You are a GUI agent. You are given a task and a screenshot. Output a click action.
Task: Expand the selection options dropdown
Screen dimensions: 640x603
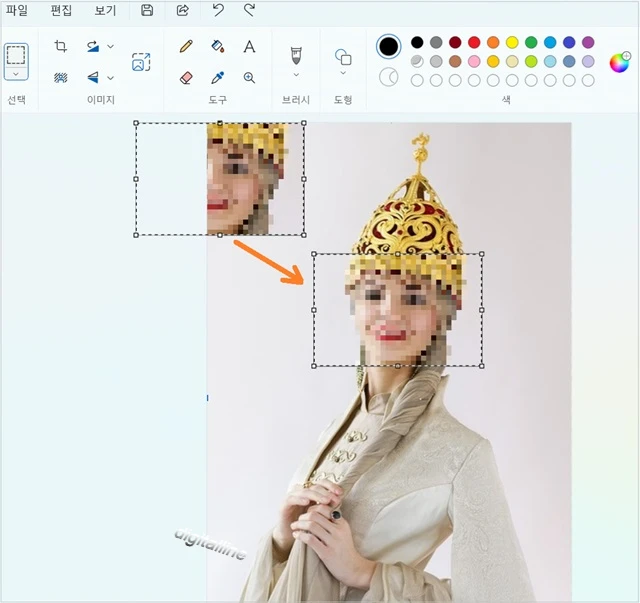click(x=16, y=74)
